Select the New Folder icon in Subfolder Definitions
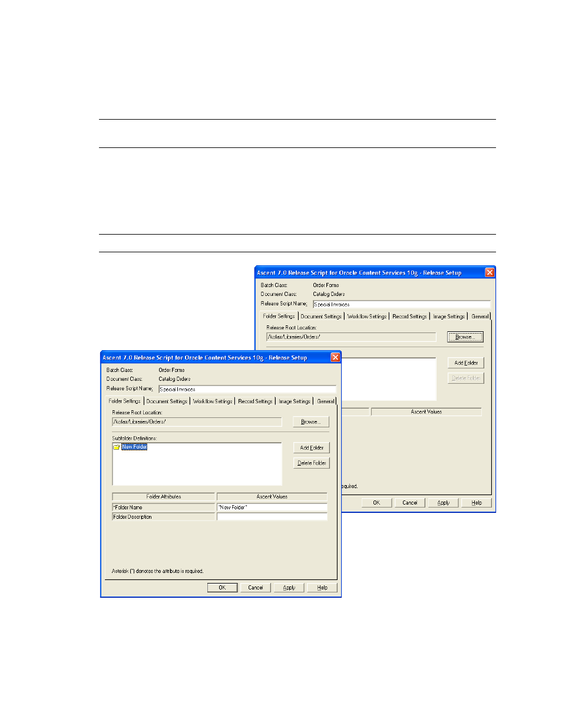This screenshot has height=728, width=562. click(117, 447)
